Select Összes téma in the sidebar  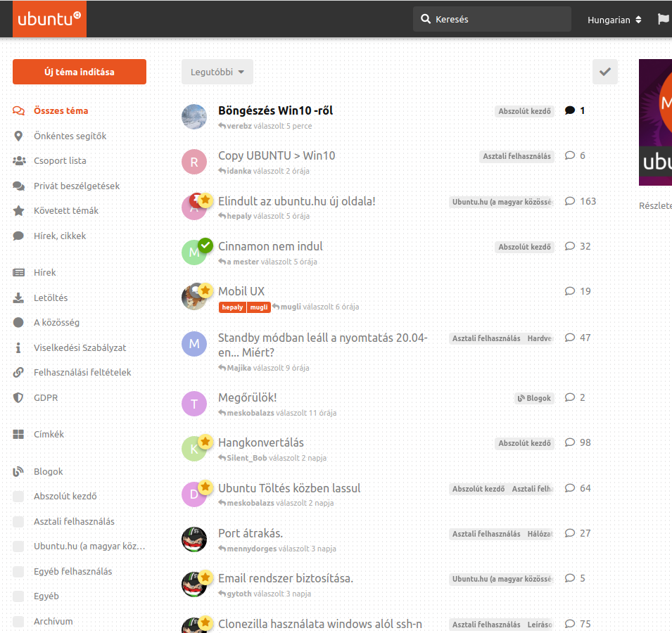[61, 111]
